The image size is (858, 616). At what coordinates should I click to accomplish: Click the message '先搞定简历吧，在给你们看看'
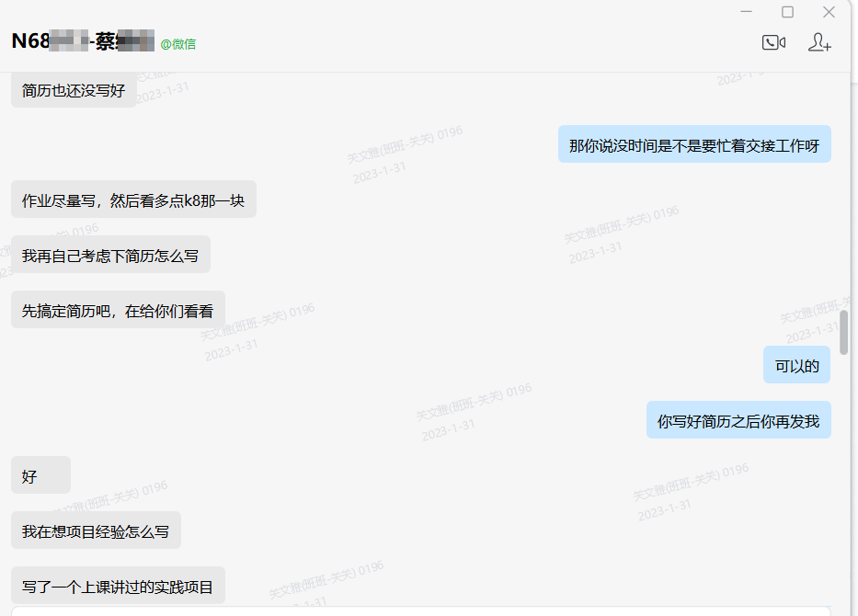click(118, 311)
